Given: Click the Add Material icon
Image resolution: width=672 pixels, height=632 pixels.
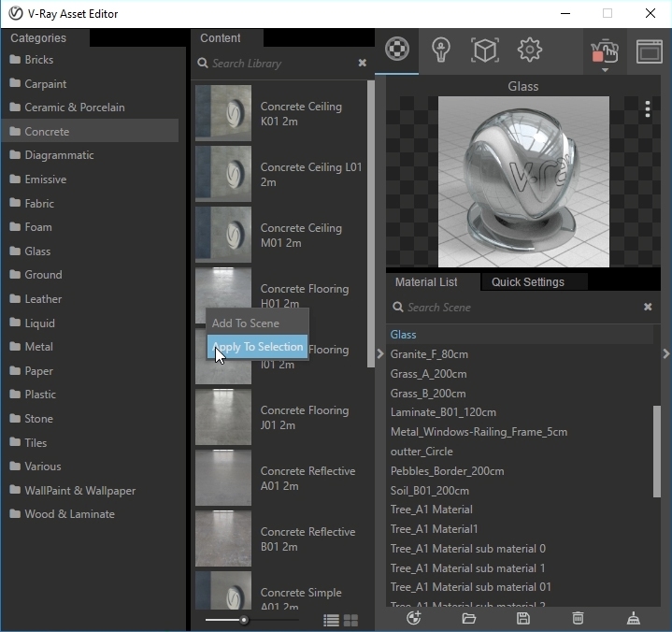Looking at the screenshot, I should [x=414, y=618].
